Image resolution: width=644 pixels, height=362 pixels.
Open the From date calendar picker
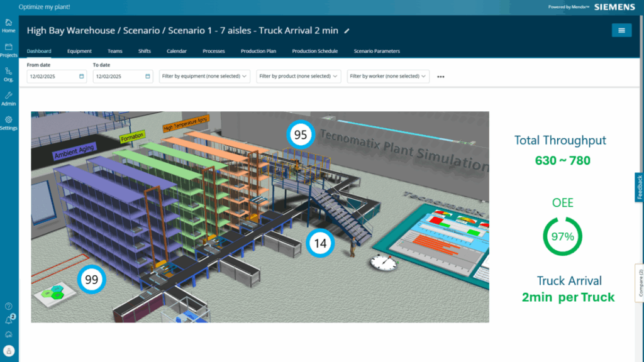(82, 76)
